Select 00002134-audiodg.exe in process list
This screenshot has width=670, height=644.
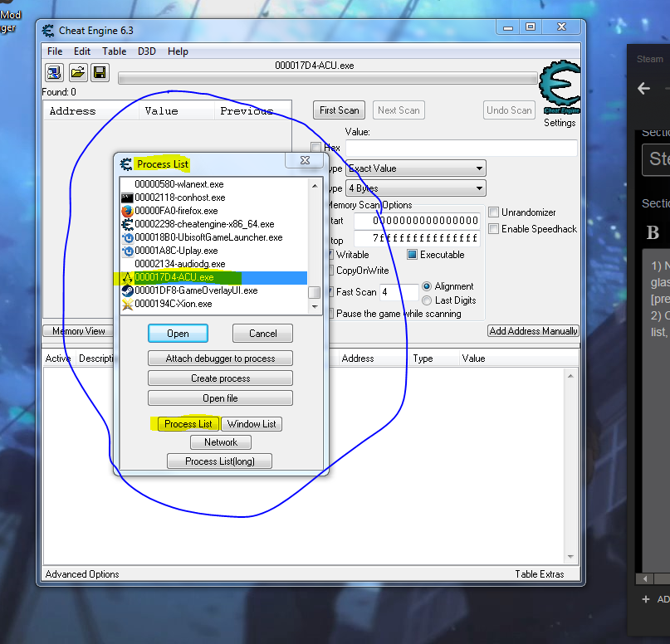213,264
